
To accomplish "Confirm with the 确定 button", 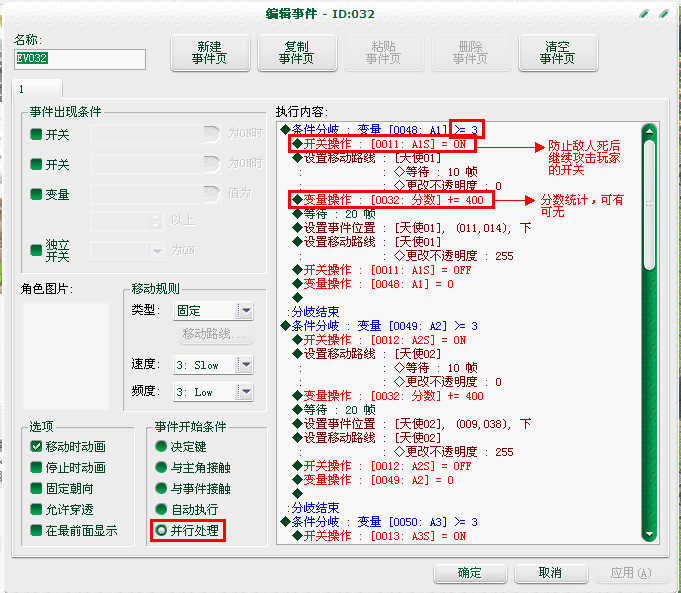I will coord(470,573).
